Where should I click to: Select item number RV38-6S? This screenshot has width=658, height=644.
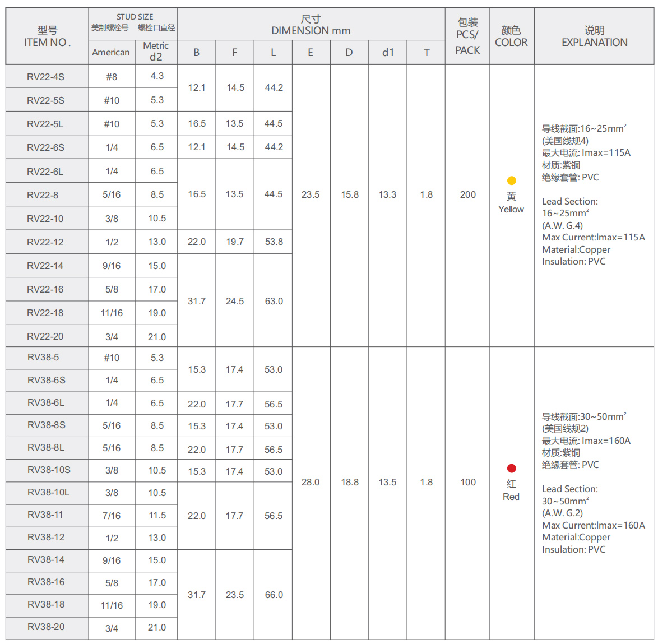pos(47,380)
